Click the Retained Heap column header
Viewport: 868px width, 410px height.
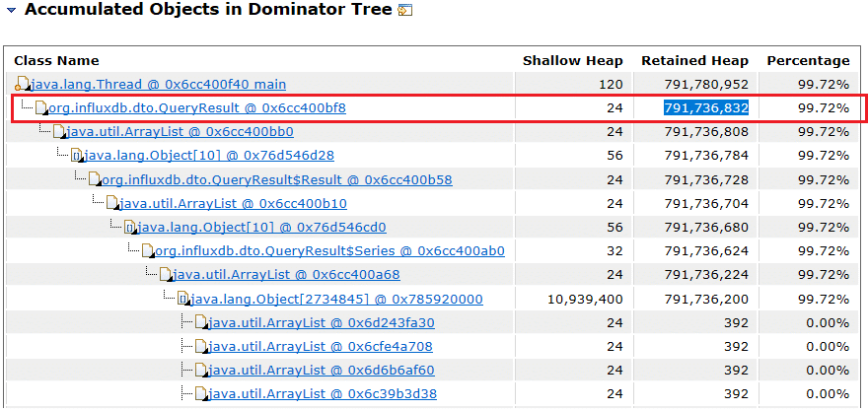point(694,61)
